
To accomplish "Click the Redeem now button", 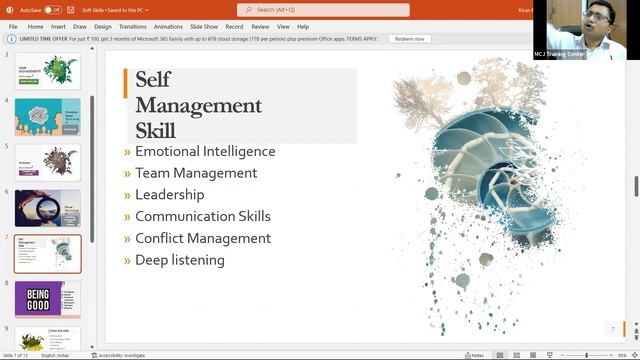I will [409, 39].
